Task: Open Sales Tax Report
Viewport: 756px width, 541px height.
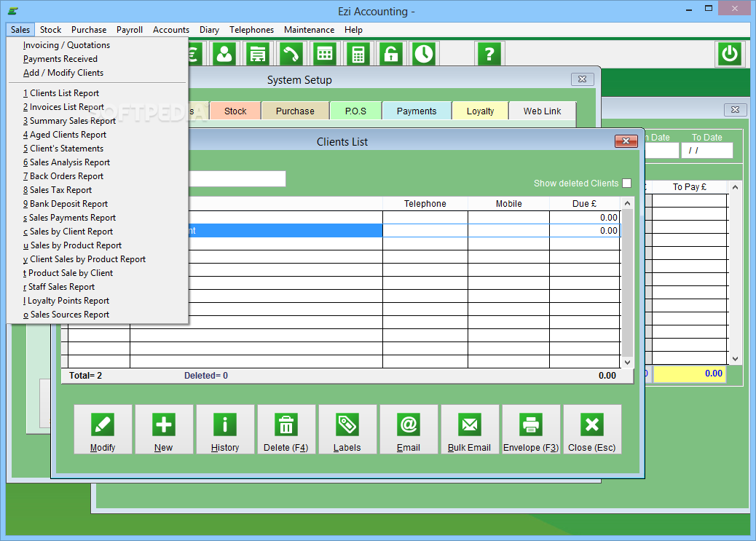Action: pos(98,190)
